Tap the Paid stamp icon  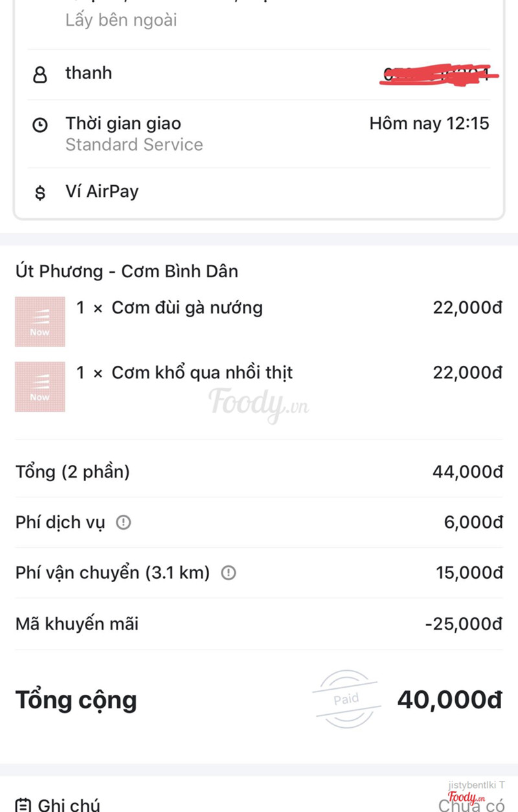pos(346,699)
